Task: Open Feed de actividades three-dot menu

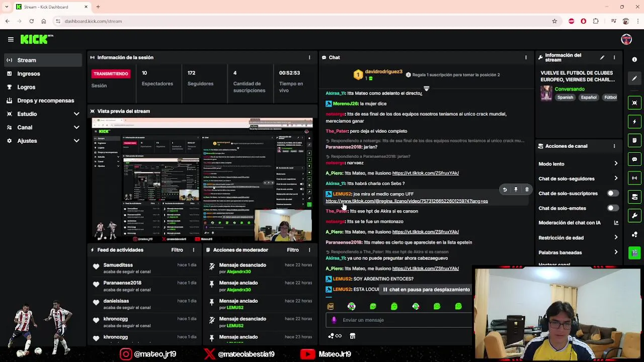Action: [194, 250]
